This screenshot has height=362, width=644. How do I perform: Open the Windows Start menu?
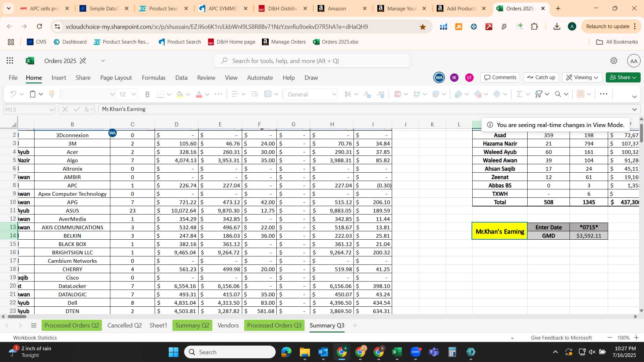pyautogui.click(x=173, y=352)
